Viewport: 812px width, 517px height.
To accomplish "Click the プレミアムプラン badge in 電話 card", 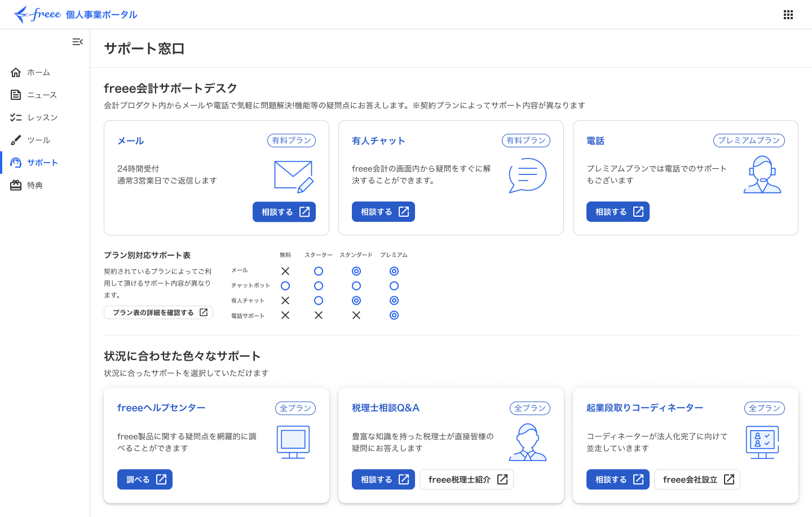I will click(749, 141).
